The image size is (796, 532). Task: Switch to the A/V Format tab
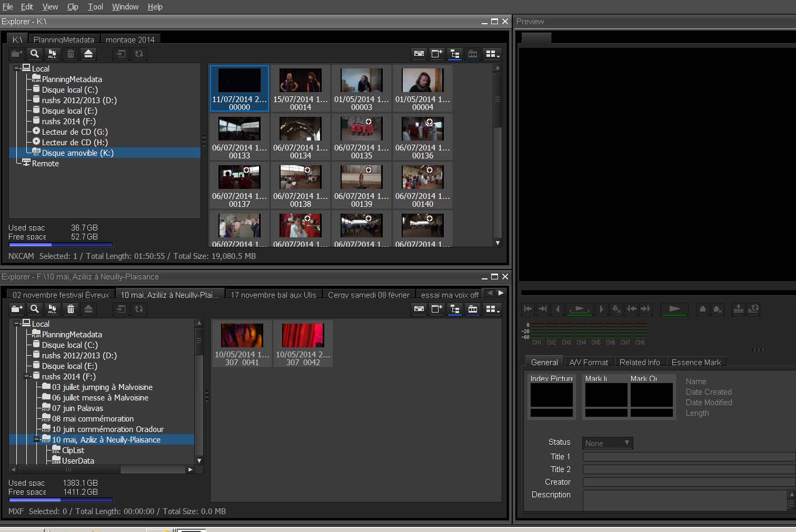point(588,362)
